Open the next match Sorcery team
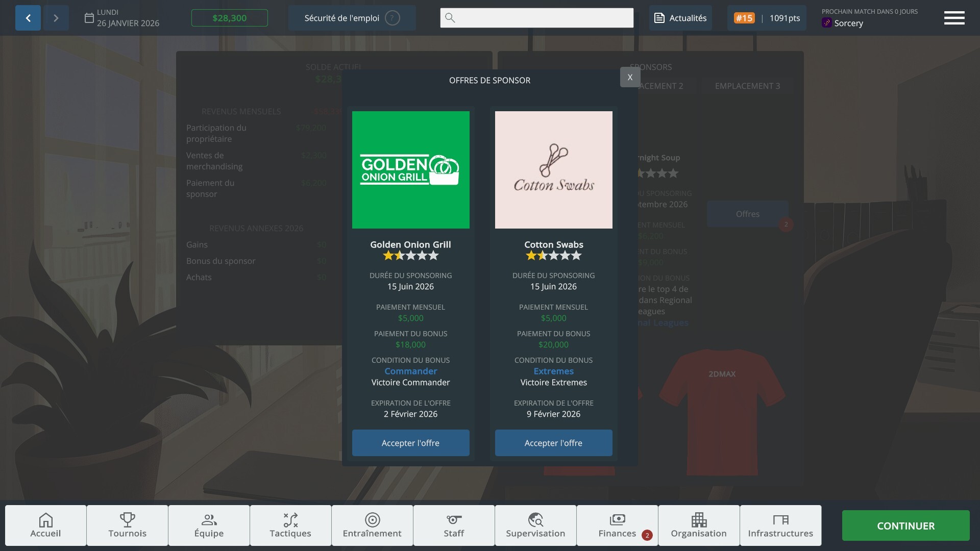This screenshot has width=980, height=551. pos(843,23)
